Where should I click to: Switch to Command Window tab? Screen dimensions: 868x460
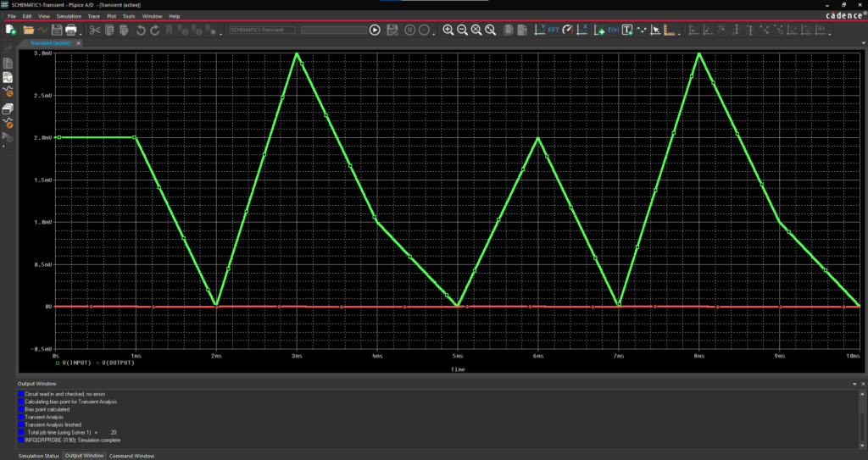click(x=131, y=456)
